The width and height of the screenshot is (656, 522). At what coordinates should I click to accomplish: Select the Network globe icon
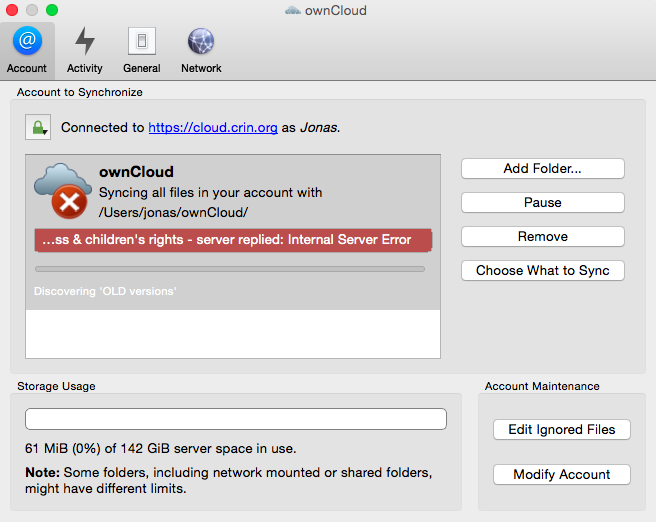coord(201,41)
